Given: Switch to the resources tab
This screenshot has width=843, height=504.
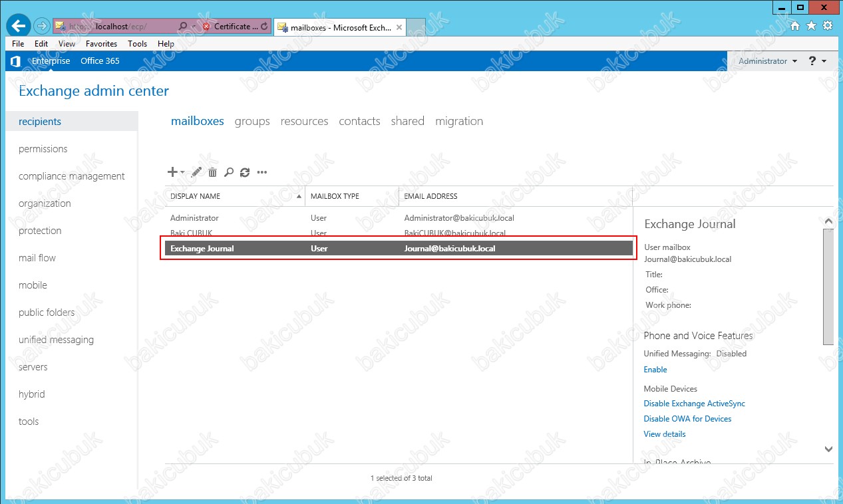Looking at the screenshot, I should click(304, 121).
